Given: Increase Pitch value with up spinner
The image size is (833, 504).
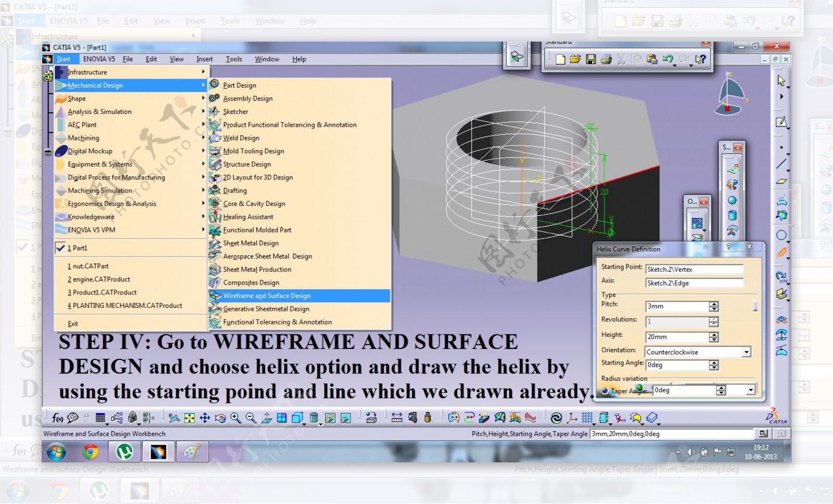Looking at the screenshot, I should [714, 304].
